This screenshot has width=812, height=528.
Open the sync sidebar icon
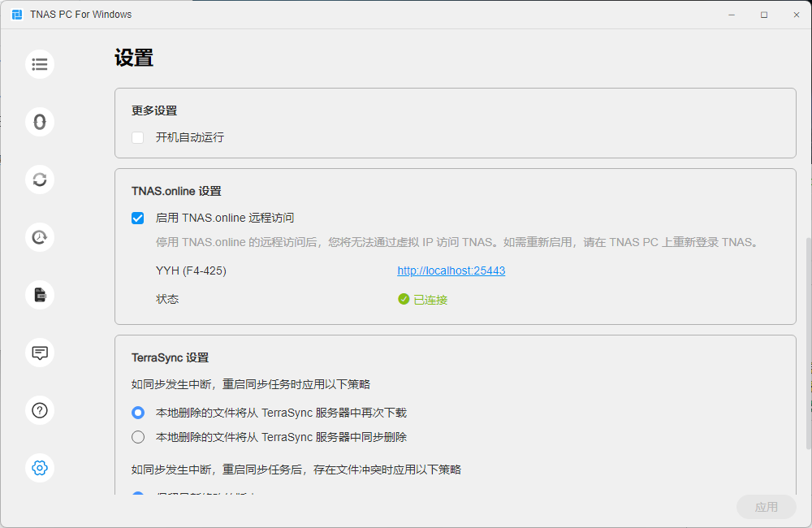tap(40, 180)
